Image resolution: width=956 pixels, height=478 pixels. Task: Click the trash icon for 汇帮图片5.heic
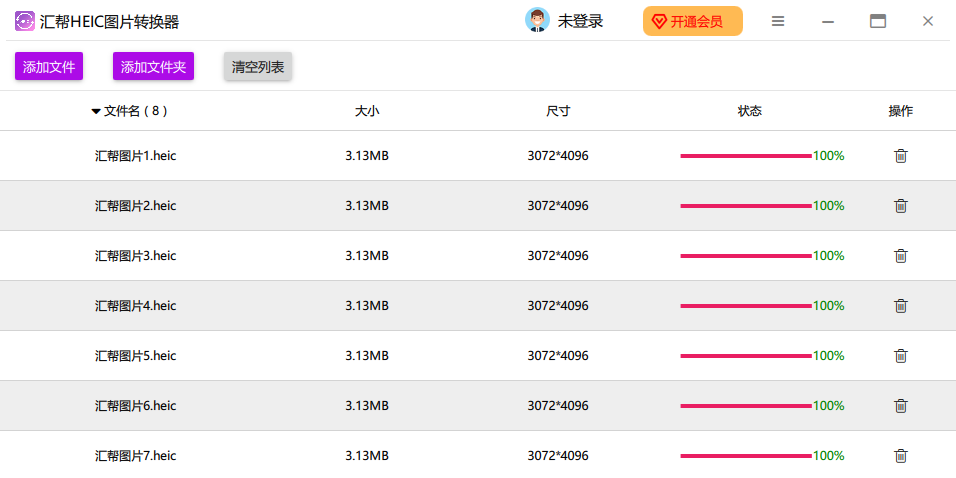pyautogui.click(x=900, y=356)
